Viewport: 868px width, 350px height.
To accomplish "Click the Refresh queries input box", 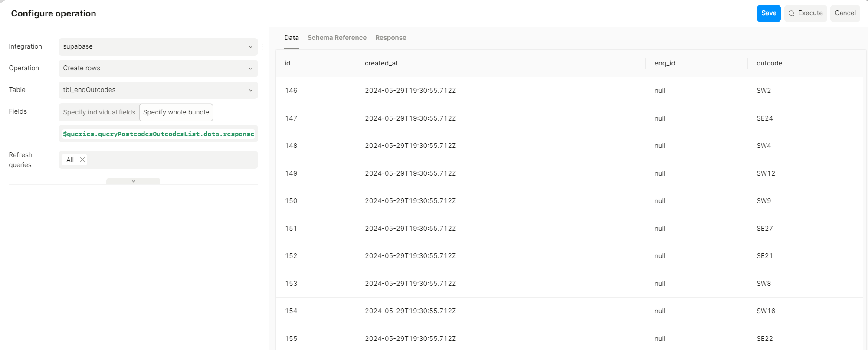I will (158, 160).
